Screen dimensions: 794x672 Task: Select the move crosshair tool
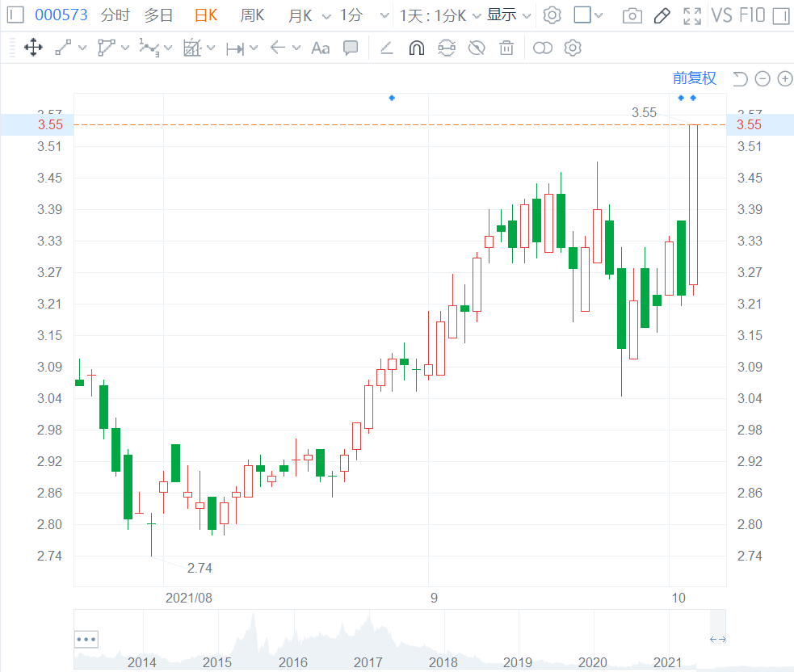coord(33,48)
